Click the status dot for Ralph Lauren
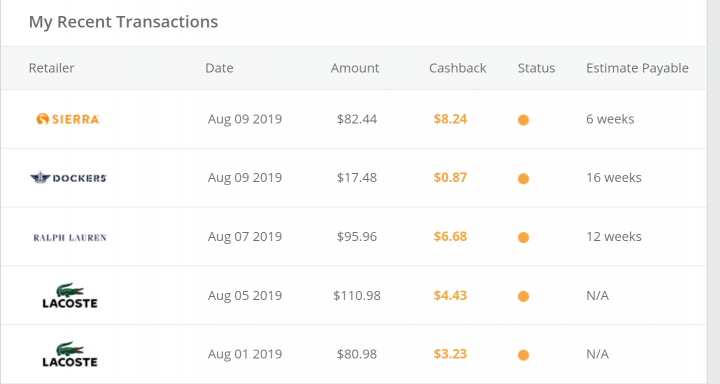 [523, 237]
